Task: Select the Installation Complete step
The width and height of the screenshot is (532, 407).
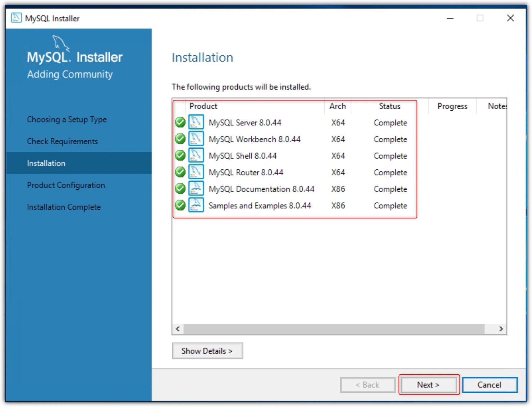Action: tap(64, 207)
